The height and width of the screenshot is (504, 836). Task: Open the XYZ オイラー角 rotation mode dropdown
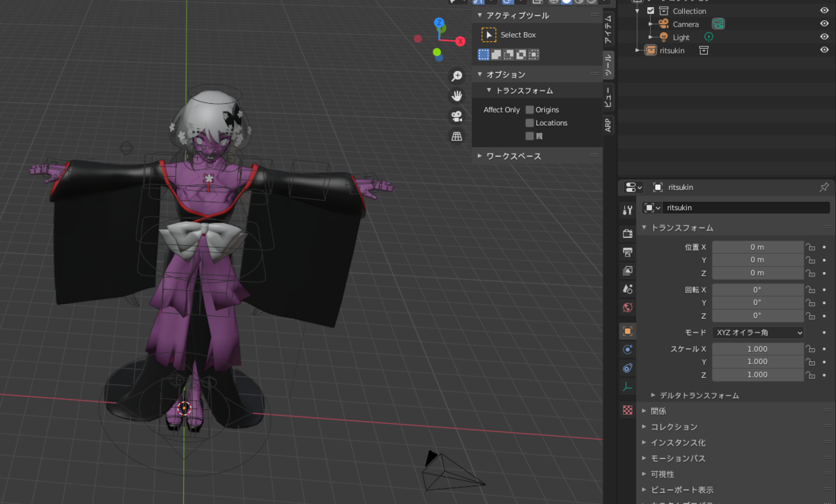click(758, 333)
